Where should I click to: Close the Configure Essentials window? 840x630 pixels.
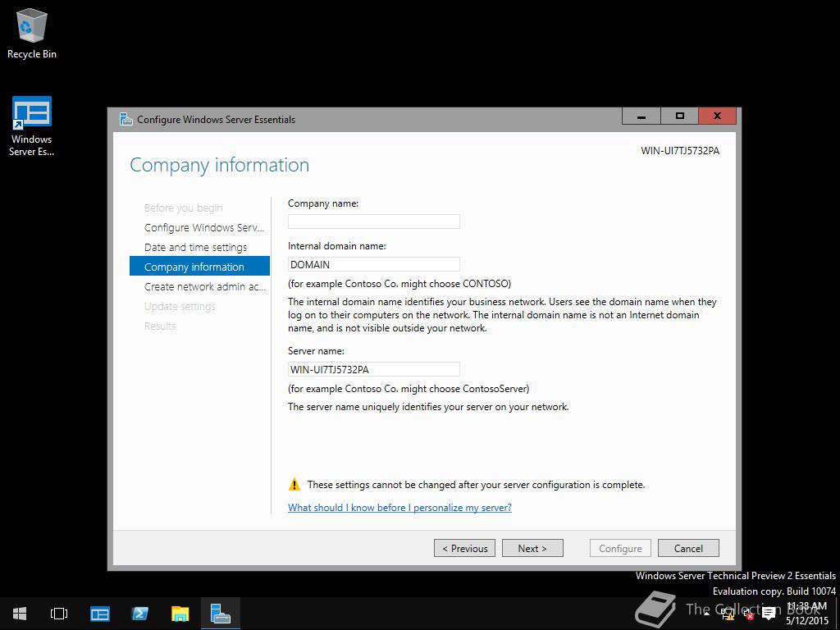pos(717,116)
